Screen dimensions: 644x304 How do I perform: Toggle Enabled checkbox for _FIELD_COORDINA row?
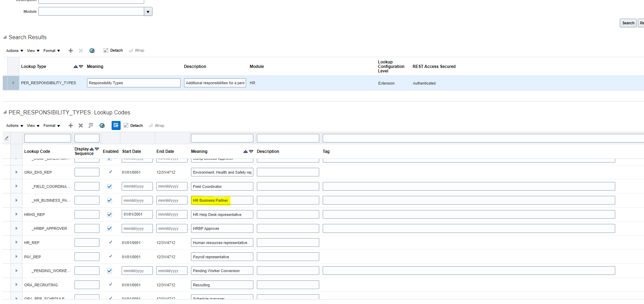tap(110, 186)
